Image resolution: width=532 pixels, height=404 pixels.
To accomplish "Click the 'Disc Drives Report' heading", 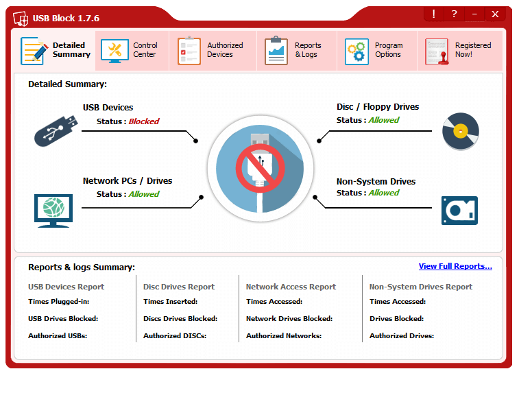I will [179, 287].
